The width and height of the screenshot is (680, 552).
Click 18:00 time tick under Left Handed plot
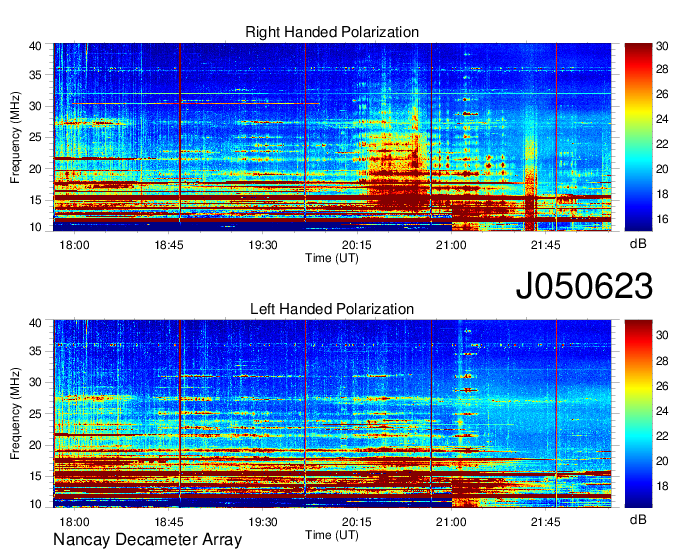coord(75,522)
